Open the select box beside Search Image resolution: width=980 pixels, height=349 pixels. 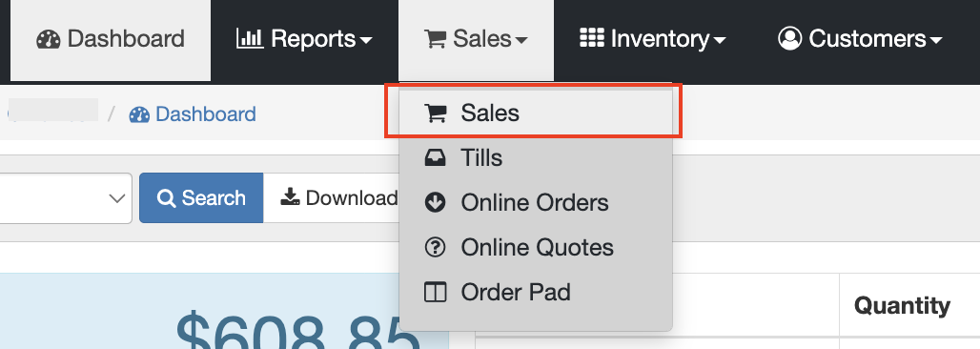tap(66, 198)
